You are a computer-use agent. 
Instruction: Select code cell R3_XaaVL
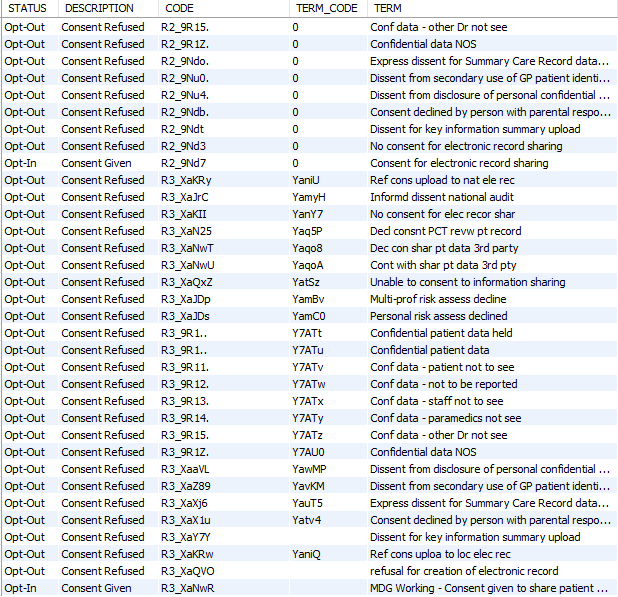point(185,468)
